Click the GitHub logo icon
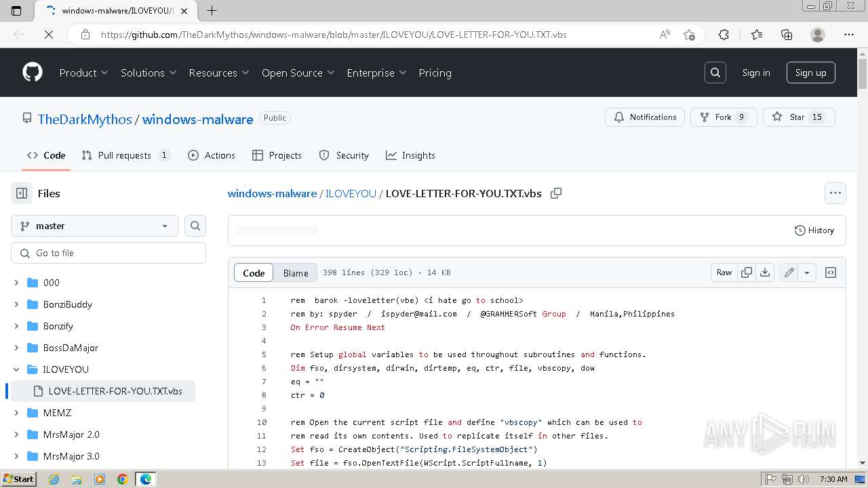 tap(33, 73)
